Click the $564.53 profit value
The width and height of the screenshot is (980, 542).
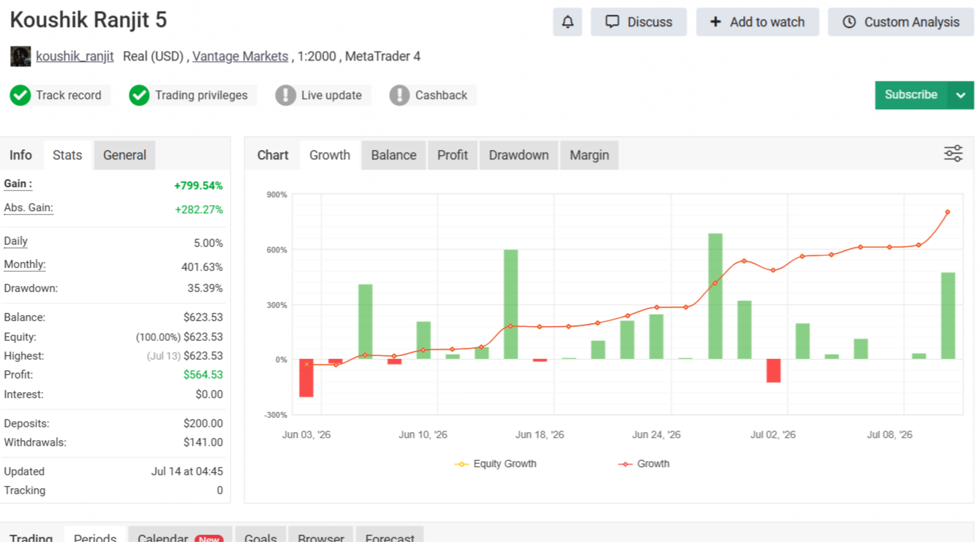[203, 375]
